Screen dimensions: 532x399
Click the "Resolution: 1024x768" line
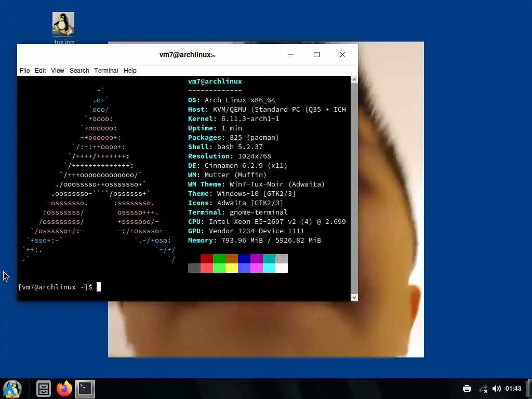(229, 156)
